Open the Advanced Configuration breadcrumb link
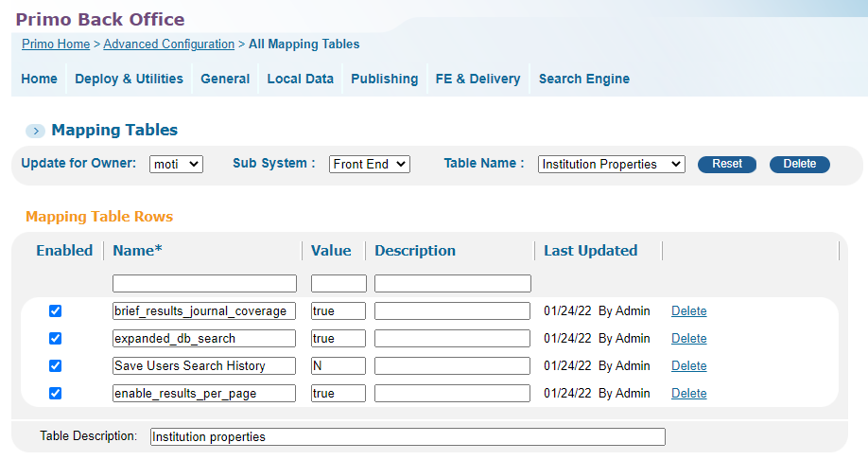 coord(169,44)
